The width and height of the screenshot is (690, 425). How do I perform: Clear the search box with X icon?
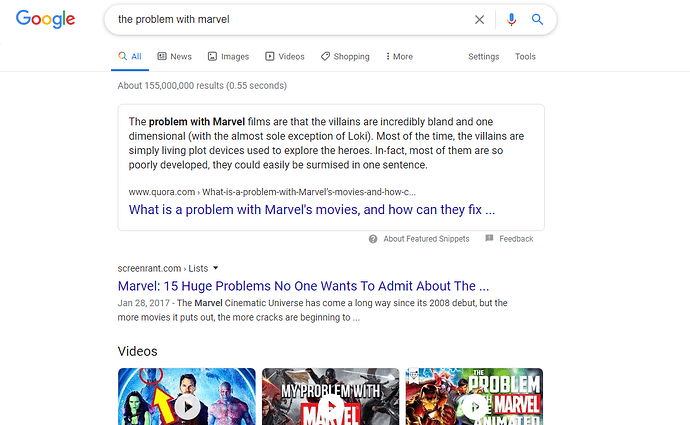pyautogui.click(x=479, y=19)
